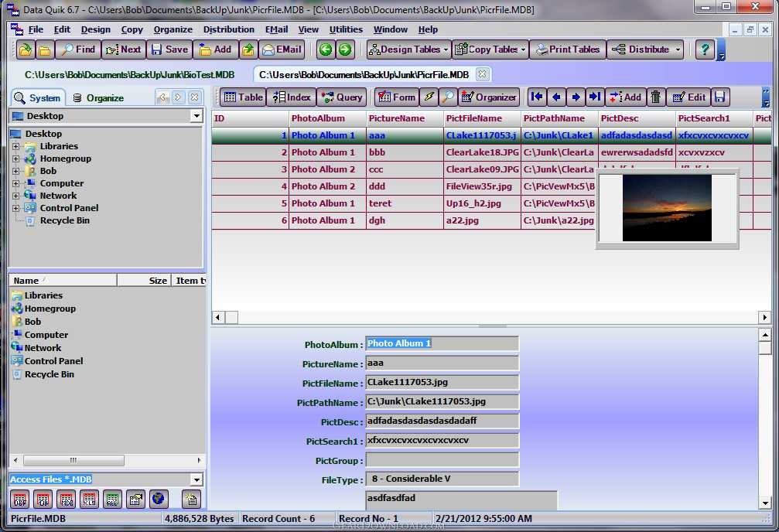779x532 pixels.
Task: Switch to the System panel tab
Action: point(38,98)
